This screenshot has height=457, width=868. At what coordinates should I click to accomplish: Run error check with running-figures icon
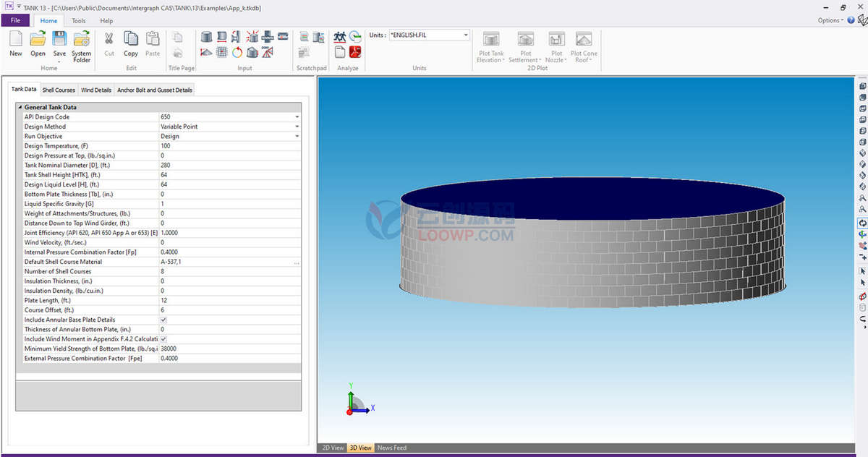pyautogui.click(x=340, y=36)
